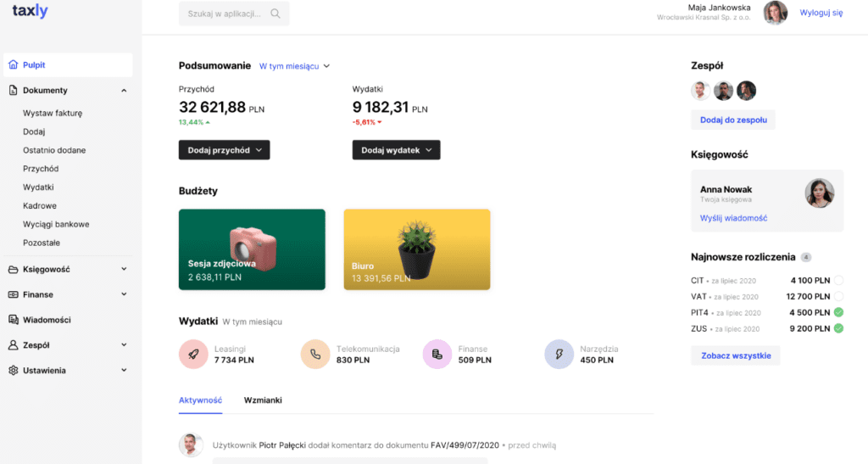Screen dimensions: 868x464
Task: Toggle the CIT settlement status circle
Action: (x=838, y=281)
